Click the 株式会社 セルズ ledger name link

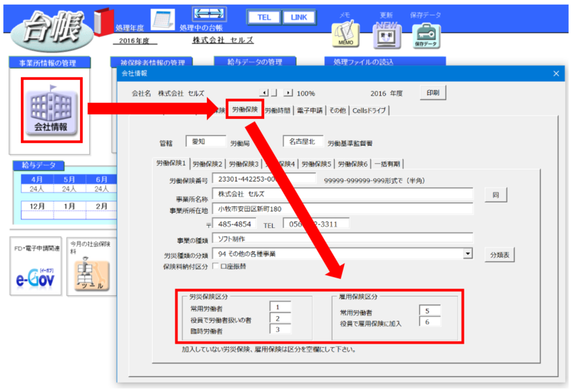[223, 40]
